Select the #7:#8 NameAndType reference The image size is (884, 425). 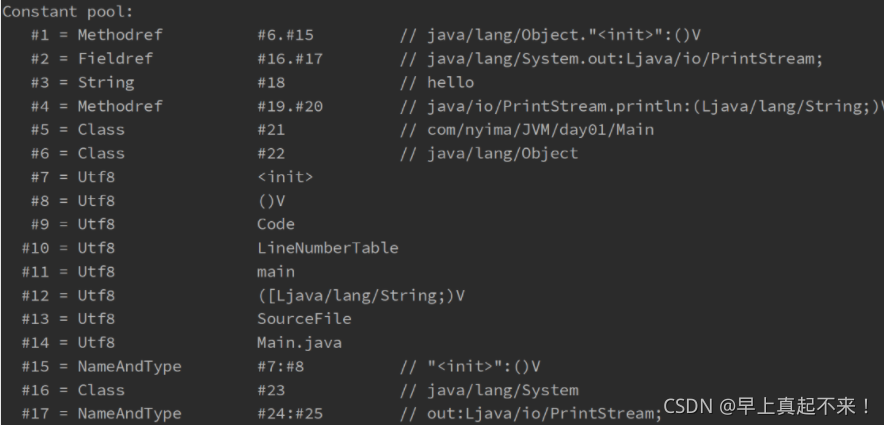click(x=281, y=366)
